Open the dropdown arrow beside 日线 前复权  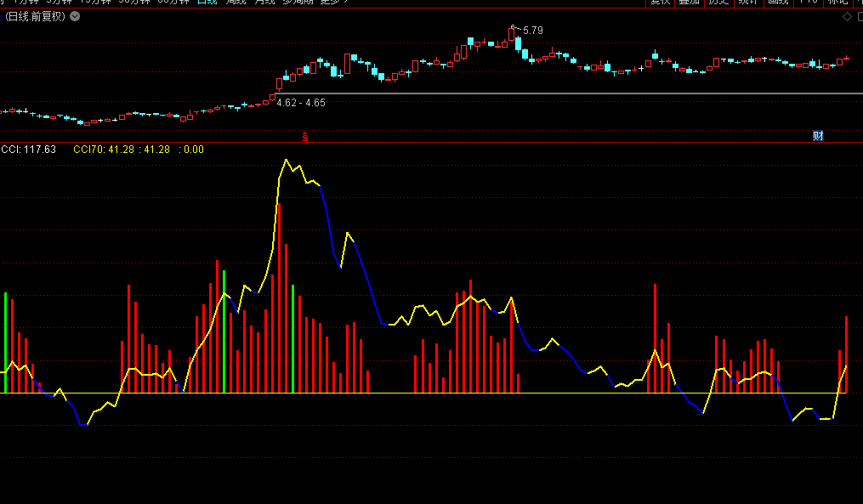75,17
